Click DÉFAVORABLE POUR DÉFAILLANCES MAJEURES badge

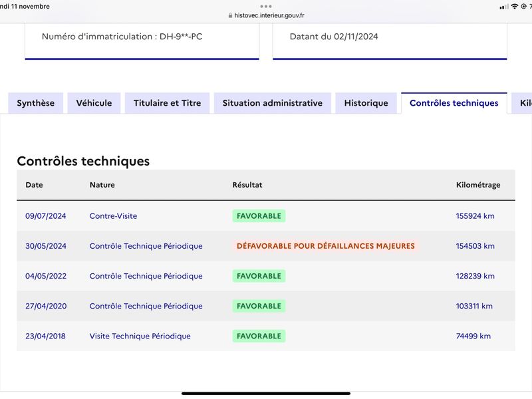tap(326, 246)
